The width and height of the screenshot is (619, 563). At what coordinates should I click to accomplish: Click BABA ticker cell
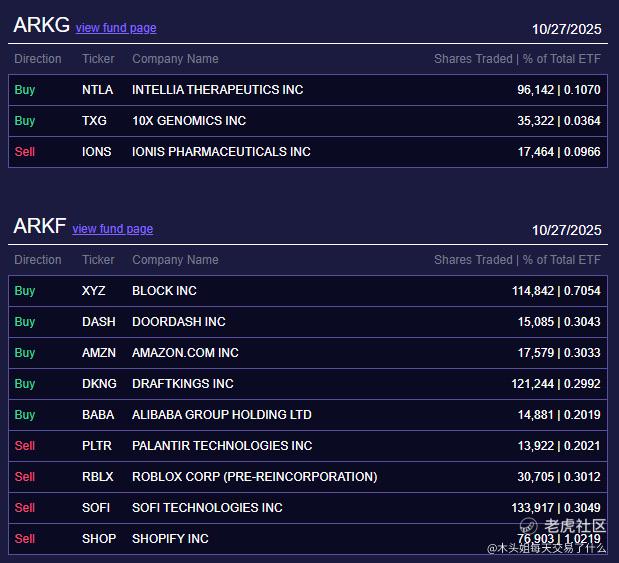[x=98, y=415]
